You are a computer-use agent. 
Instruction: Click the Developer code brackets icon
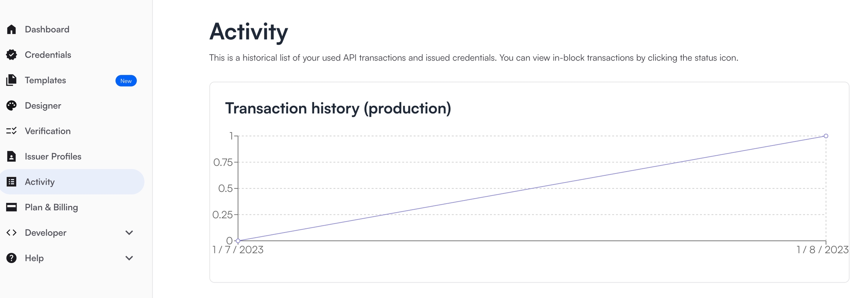click(11, 233)
